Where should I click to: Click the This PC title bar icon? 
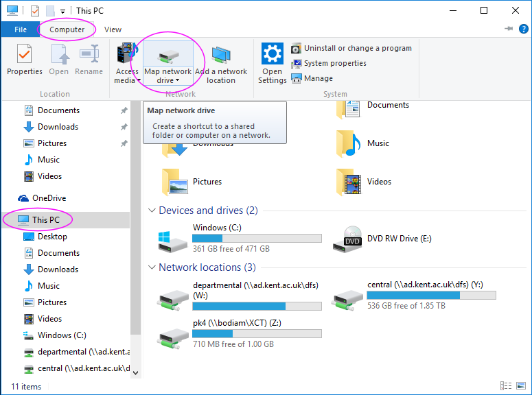(x=12, y=10)
